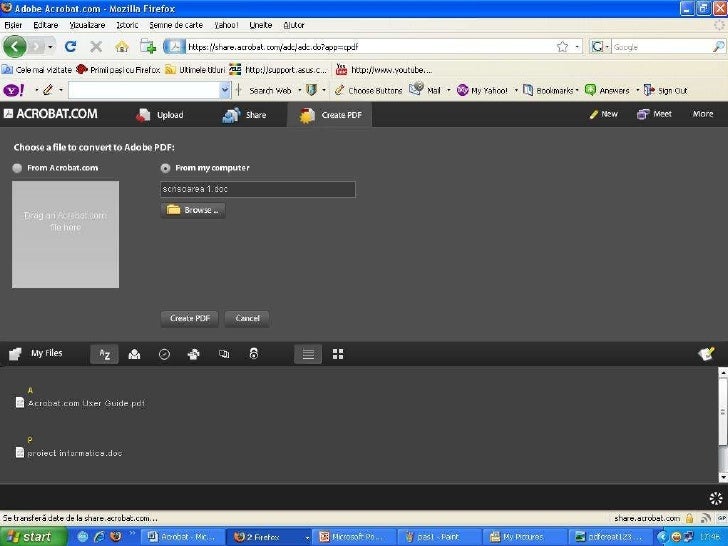Click the Windows start button
This screenshot has width=728, height=546.
click(x=34, y=537)
